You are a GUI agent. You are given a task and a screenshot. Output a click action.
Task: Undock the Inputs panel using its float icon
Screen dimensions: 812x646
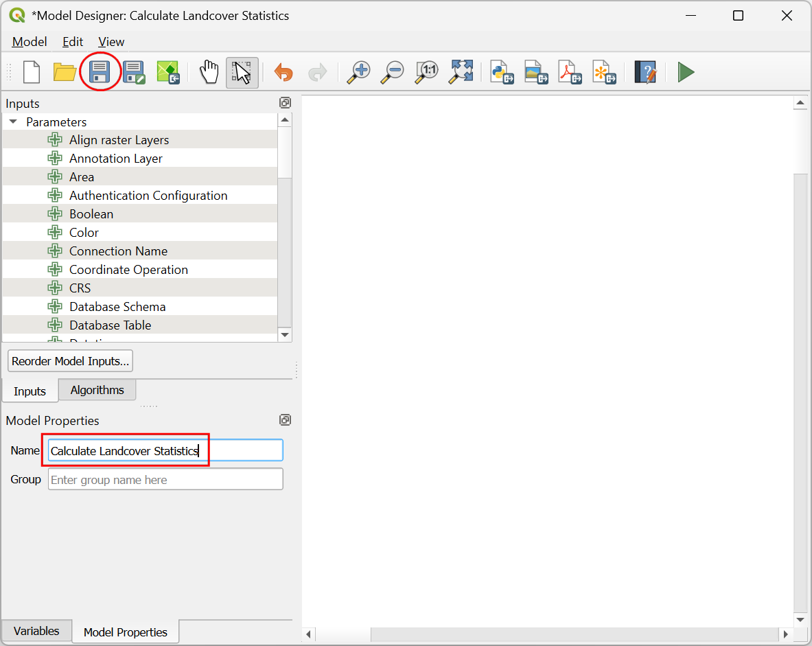click(x=285, y=103)
